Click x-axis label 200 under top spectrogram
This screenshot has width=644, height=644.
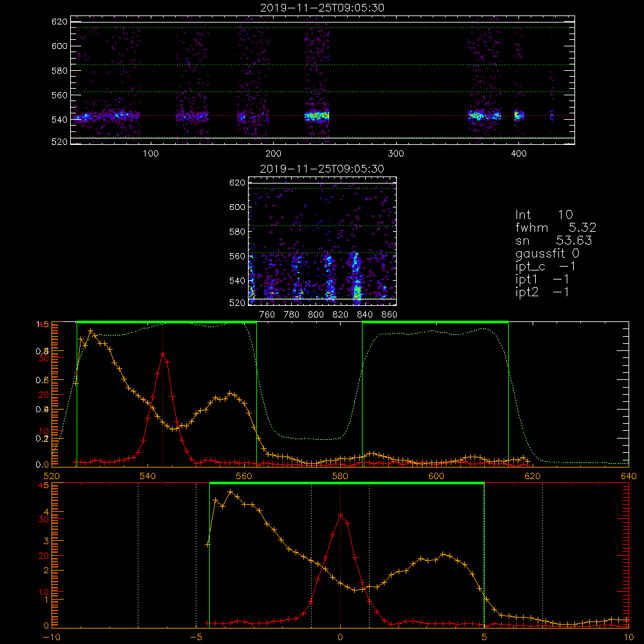pos(274,154)
